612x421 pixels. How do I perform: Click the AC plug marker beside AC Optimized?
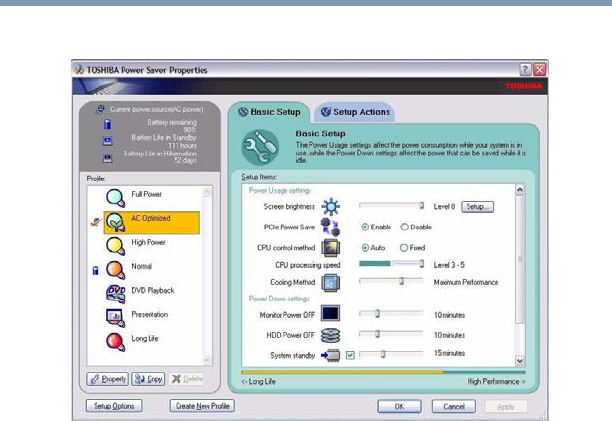tap(96, 222)
